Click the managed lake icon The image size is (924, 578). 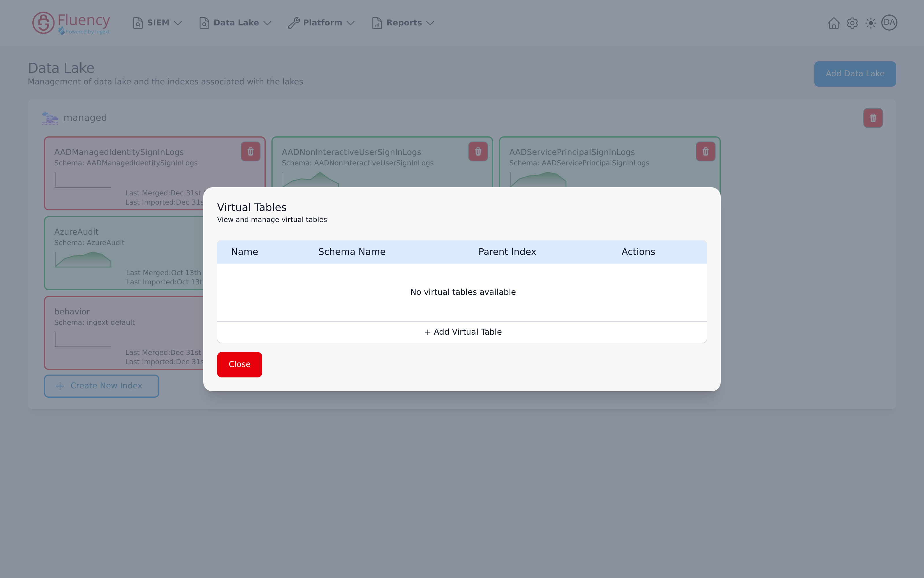50,118
